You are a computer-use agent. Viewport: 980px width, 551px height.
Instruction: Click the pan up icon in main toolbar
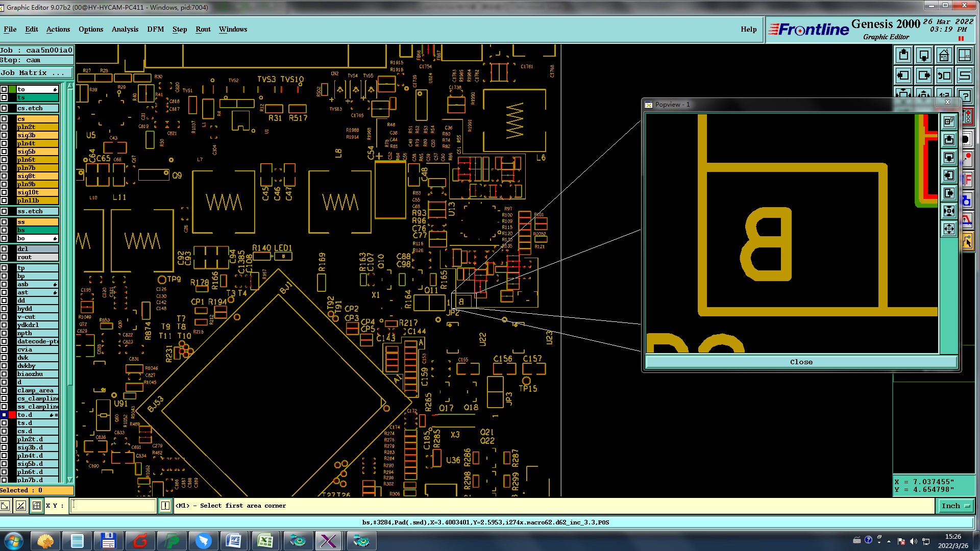point(903,55)
